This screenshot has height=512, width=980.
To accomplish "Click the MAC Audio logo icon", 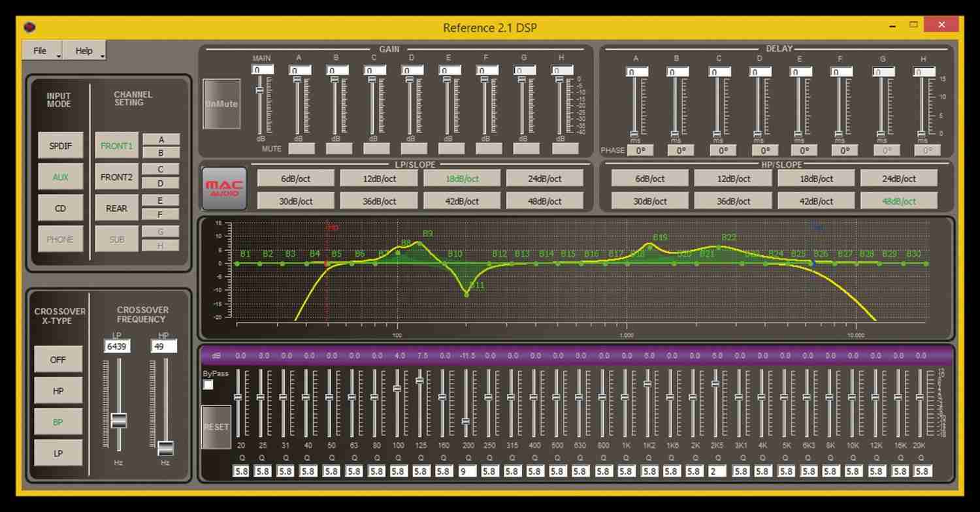I will tap(225, 189).
